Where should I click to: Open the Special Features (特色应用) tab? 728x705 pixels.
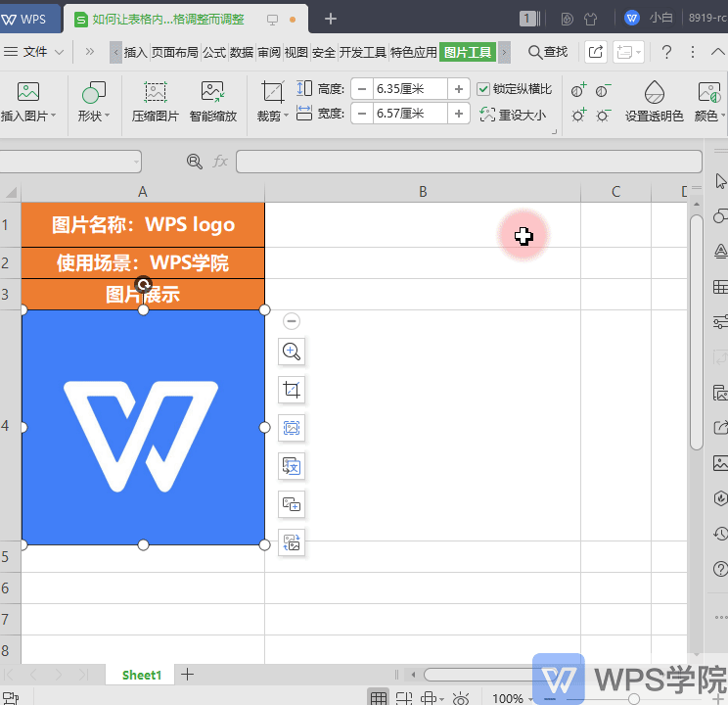point(414,52)
